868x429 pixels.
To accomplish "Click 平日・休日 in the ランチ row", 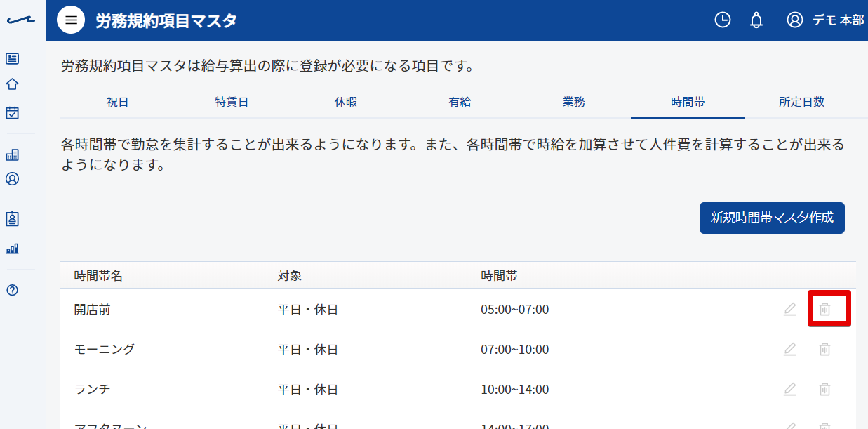I will click(x=308, y=389).
